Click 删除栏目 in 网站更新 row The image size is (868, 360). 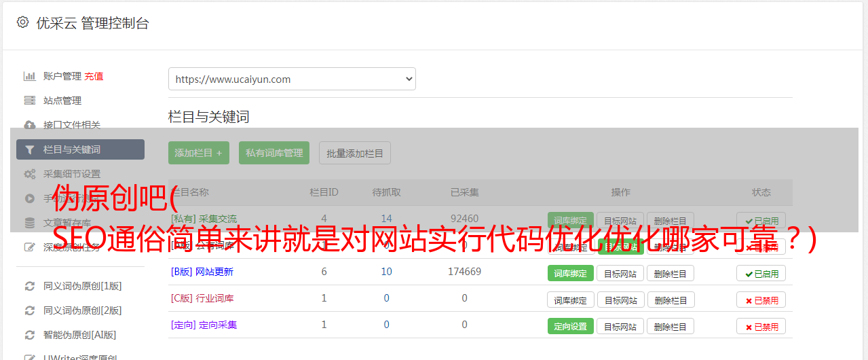pyautogui.click(x=671, y=273)
